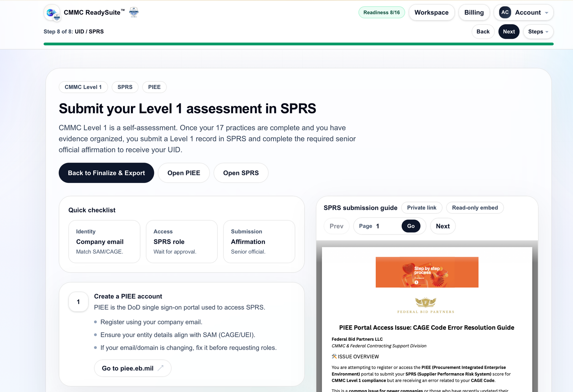Click Read-only embed
The image size is (573, 392).
point(475,208)
